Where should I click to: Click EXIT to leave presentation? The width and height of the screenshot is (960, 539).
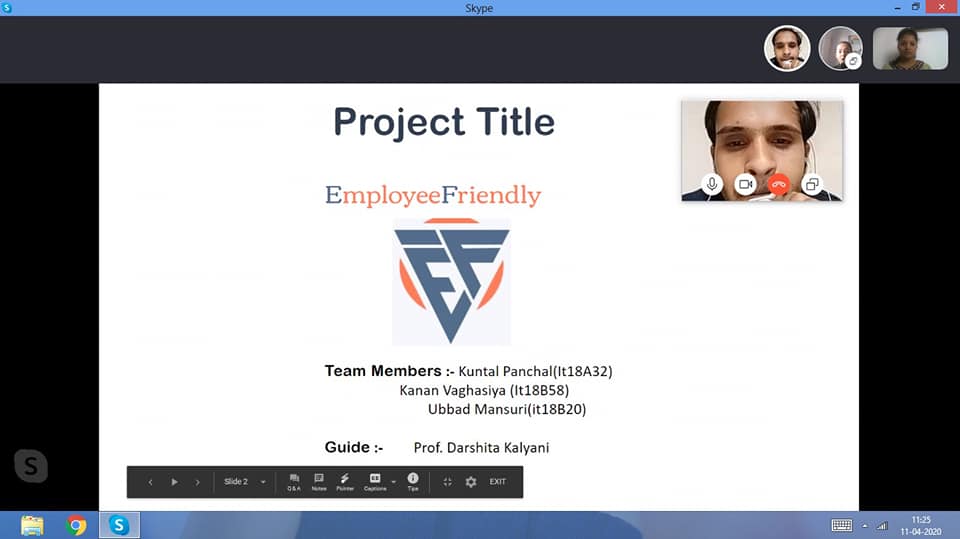click(498, 481)
